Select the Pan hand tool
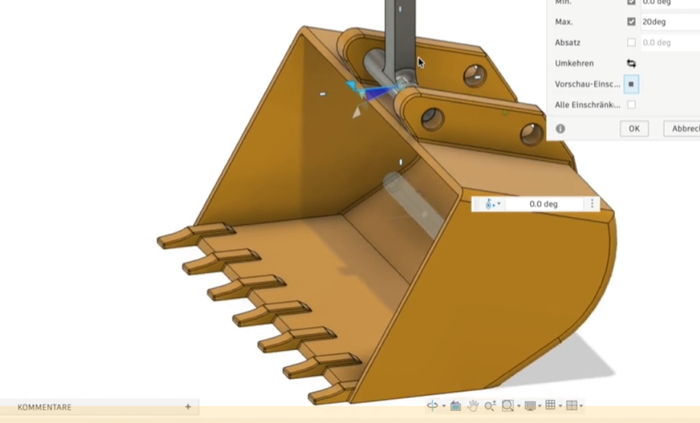The image size is (700, 423). coord(472,406)
